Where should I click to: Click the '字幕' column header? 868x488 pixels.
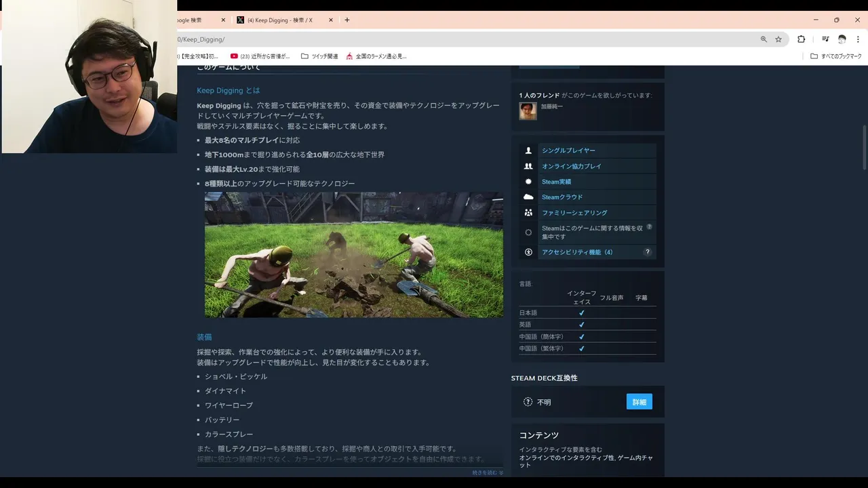[x=642, y=298]
